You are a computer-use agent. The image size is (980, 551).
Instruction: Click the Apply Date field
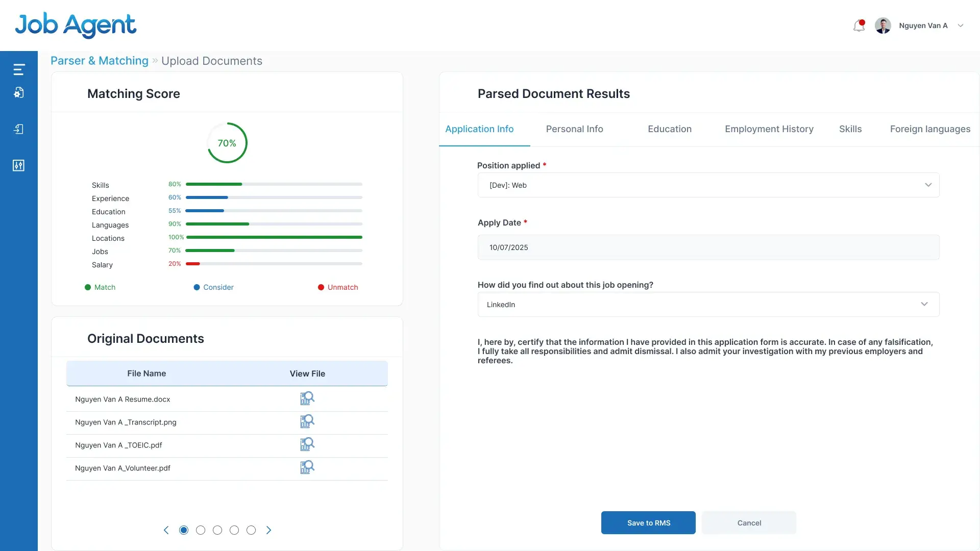708,247
